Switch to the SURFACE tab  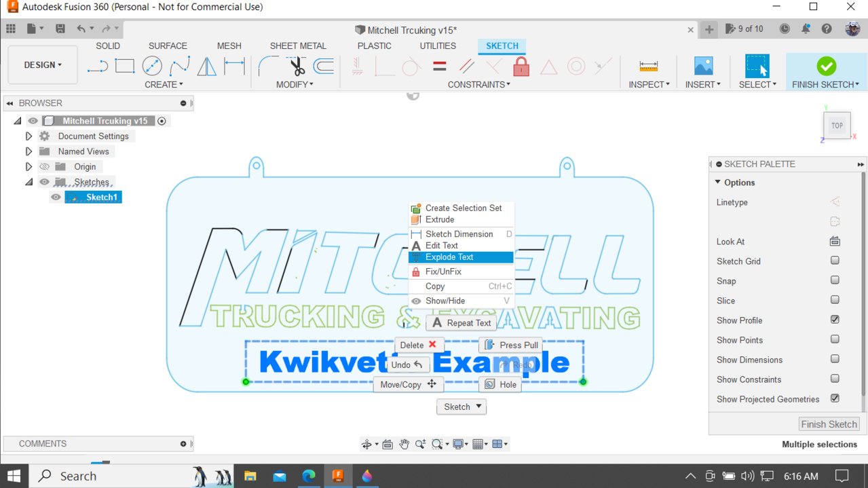pyautogui.click(x=168, y=46)
